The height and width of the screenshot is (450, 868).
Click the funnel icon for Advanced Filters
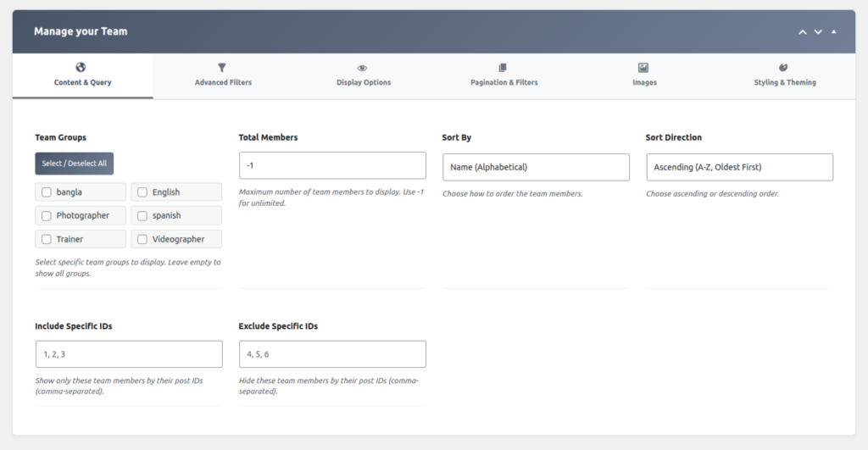222,68
